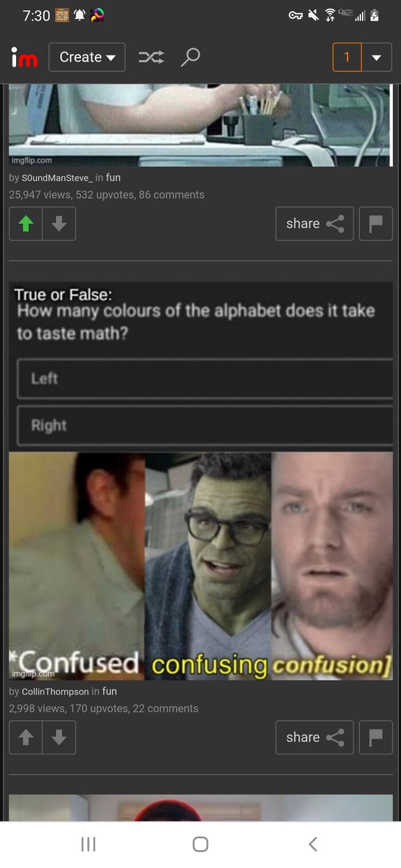Flag the SoundManSteve_ post
Image resolution: width=401 pixels, height=868 pixels.
point(376,224)
